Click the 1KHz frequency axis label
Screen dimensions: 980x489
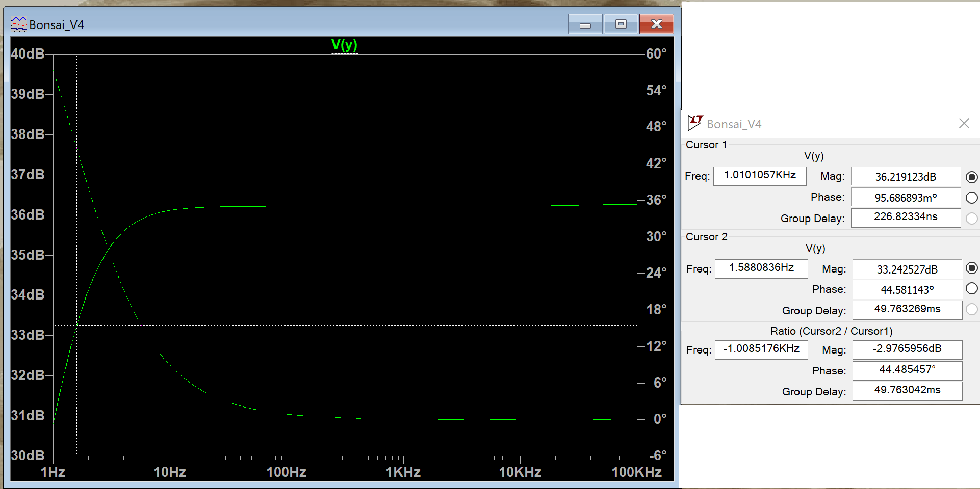tap(403, 472)
